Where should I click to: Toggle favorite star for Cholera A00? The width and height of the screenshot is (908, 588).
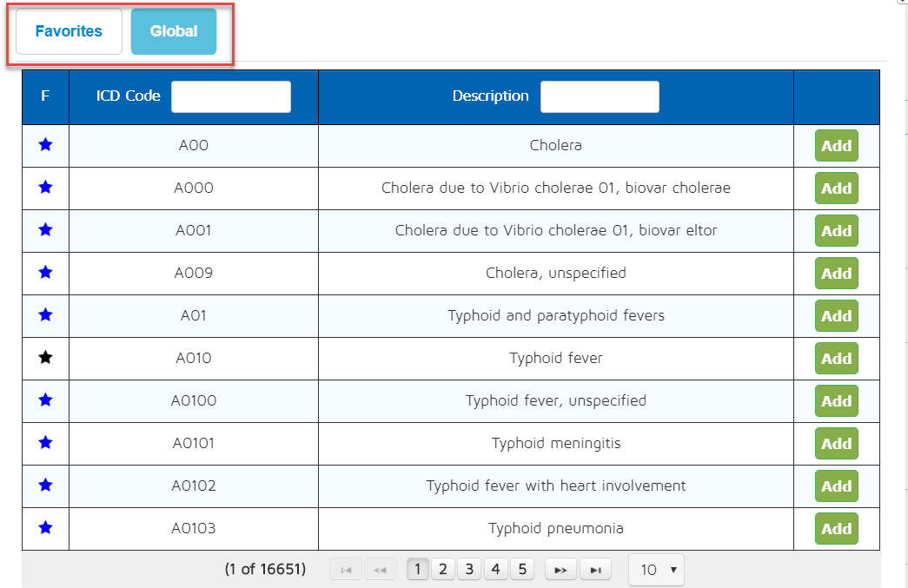[x=45, y=145]
